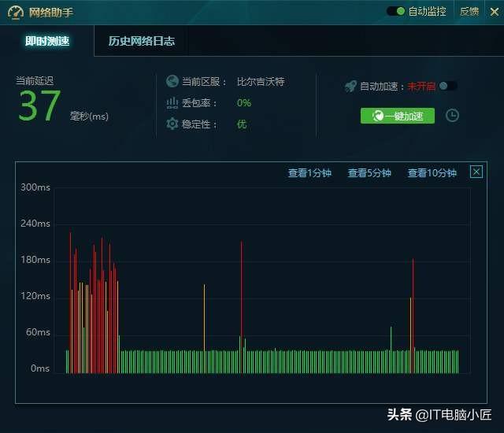Close the latency chart panel
This screenshot has width=504, height=433.
tap(476, 172)
